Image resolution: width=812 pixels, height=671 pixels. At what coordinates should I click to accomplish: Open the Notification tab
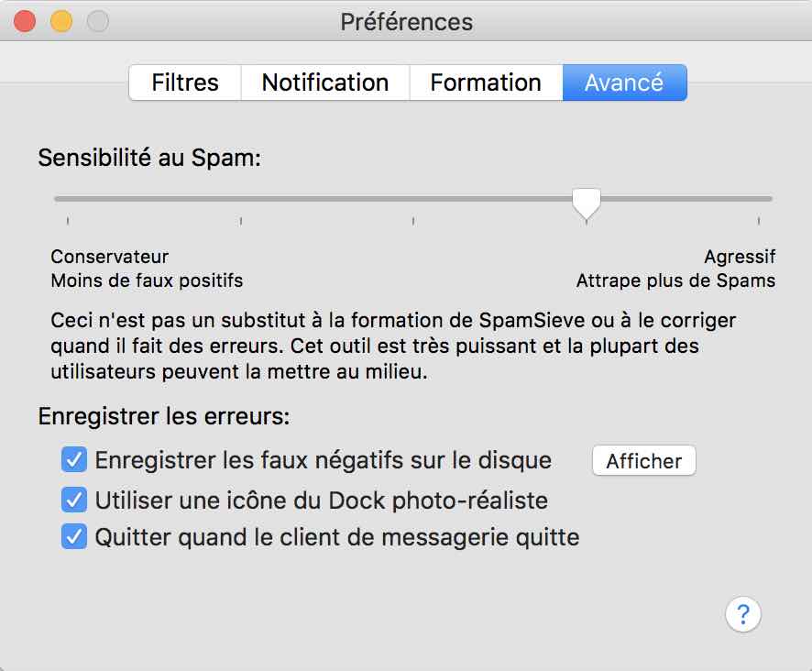[325, 82]
